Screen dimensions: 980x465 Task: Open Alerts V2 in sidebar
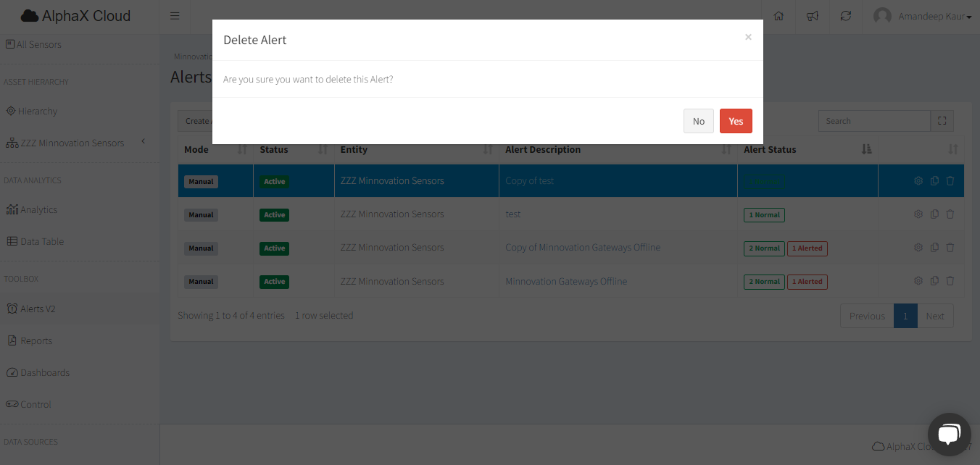38,309
